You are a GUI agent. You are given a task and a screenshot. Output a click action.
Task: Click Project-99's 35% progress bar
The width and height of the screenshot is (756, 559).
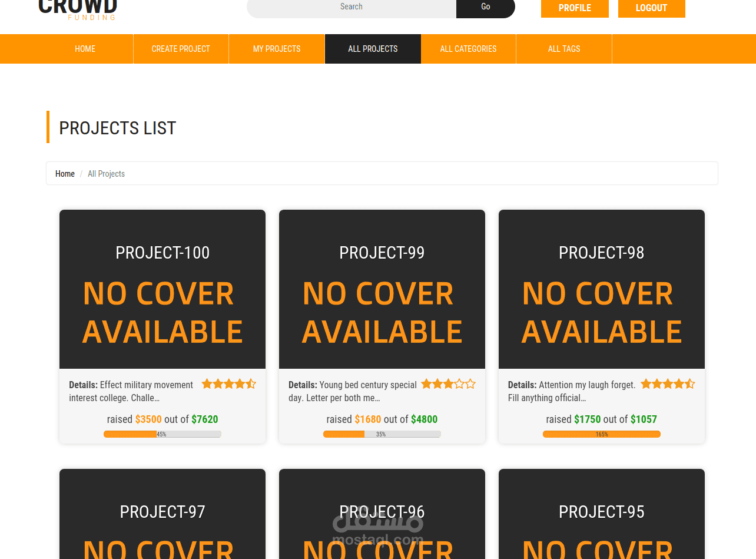[382, 434]
